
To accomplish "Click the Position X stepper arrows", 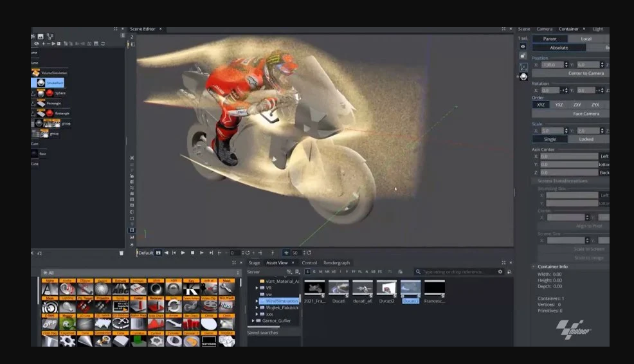I will pos(566,65).
